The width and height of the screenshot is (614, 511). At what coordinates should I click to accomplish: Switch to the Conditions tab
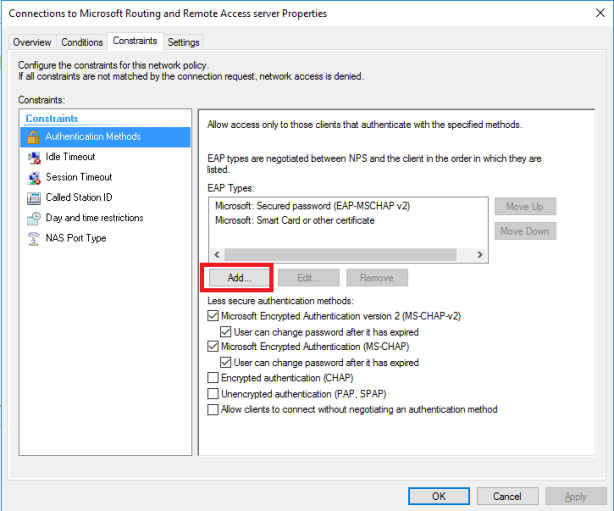(x=82, y=42)
